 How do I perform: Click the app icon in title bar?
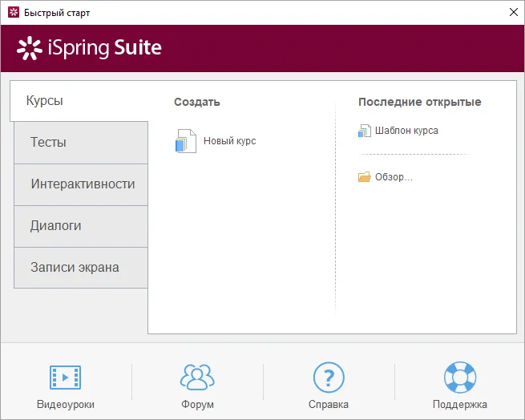(14, 13)
